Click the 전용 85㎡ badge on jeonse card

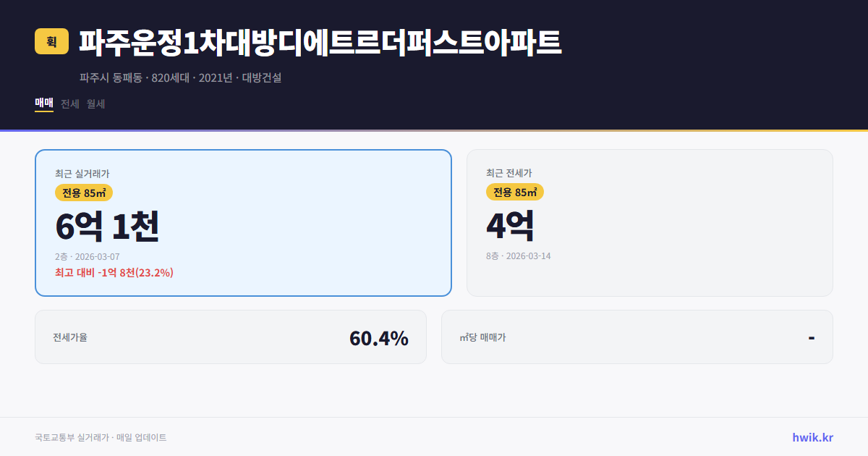tap(516, 192)
